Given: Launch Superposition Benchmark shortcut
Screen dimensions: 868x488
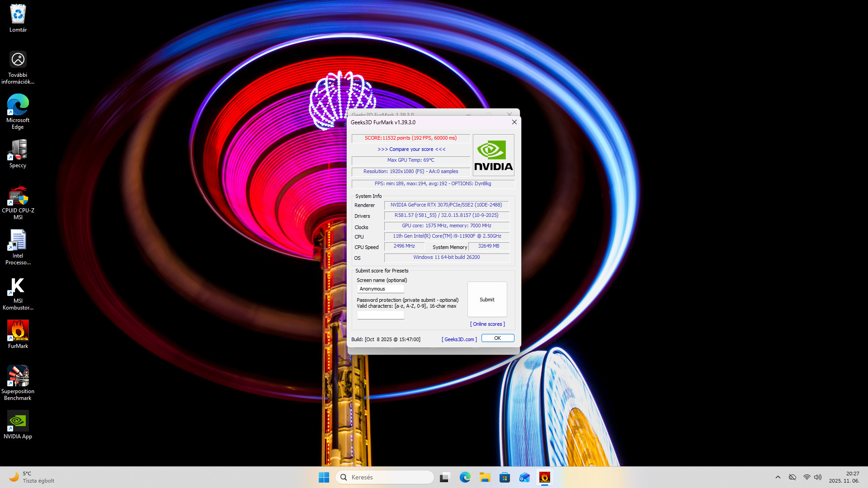Looking at the screenshot, I should click(18, 376).
